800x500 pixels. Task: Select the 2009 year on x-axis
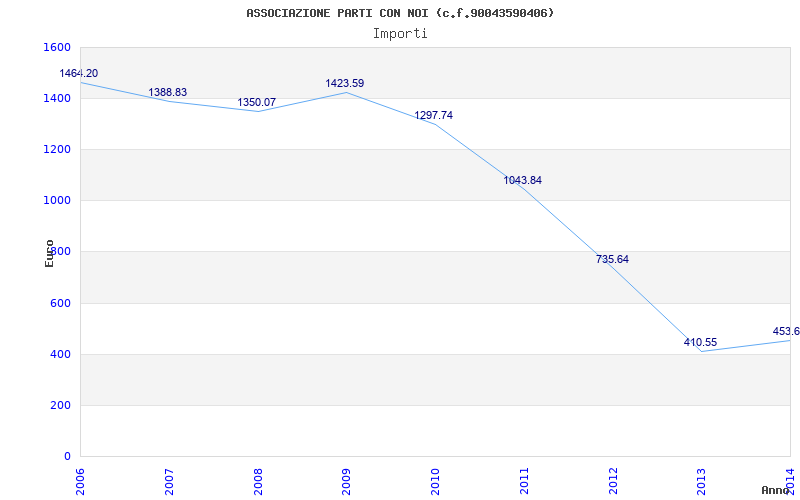[x=347, y=480]
